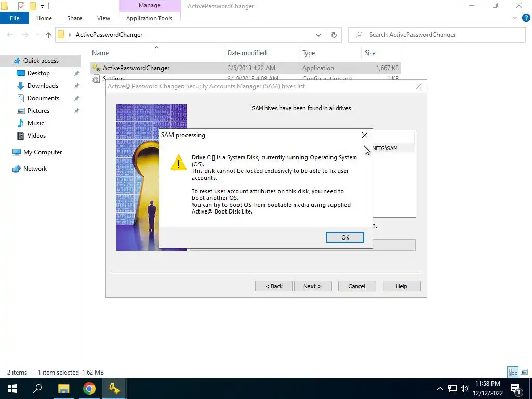Viewport: 532px width, 399px height.
Task: Launch Google Chrome from taskbar
Action: pyautogui.click(x=89, y=389)
